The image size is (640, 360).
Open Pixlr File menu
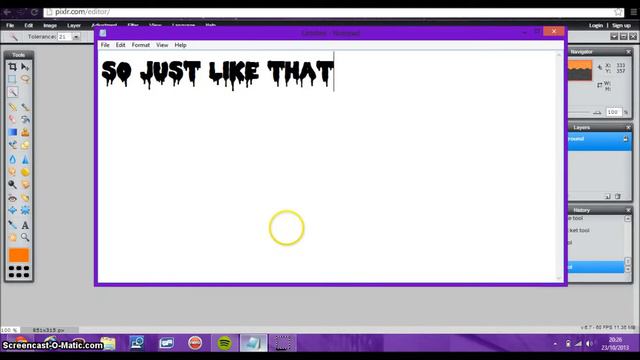(10, 25)
